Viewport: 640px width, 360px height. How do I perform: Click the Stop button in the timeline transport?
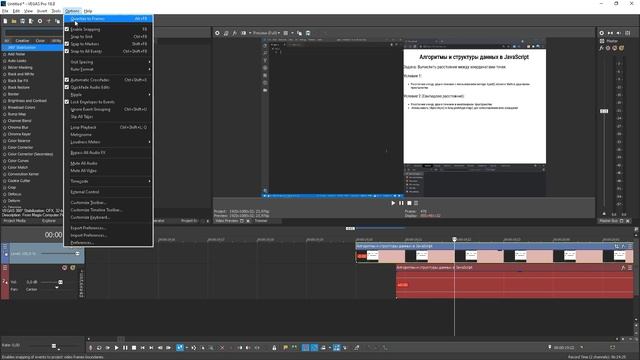tap(134, 348)
